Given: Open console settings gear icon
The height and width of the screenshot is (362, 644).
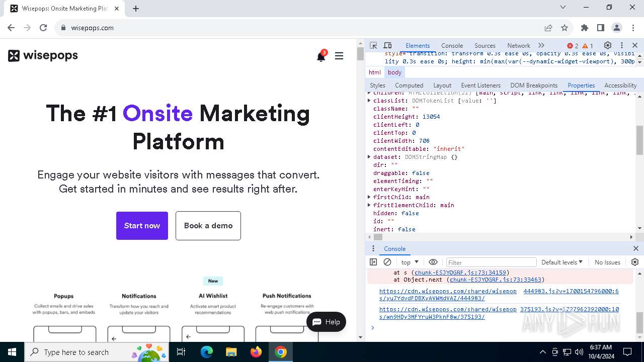Looking at the screenshot, I should (635, 262).
